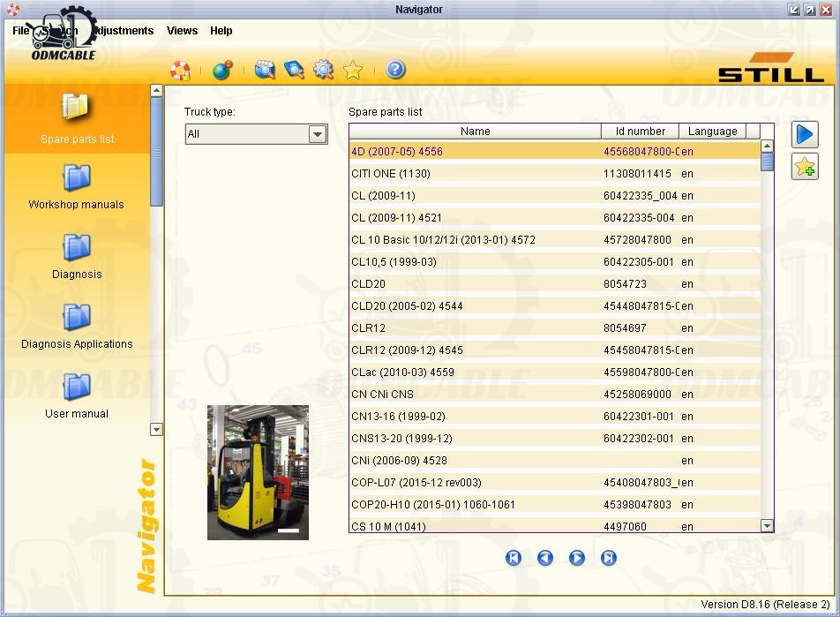Select row CITI ONE (1130)
Screen dimensions: 840x617
coord(554,174)
